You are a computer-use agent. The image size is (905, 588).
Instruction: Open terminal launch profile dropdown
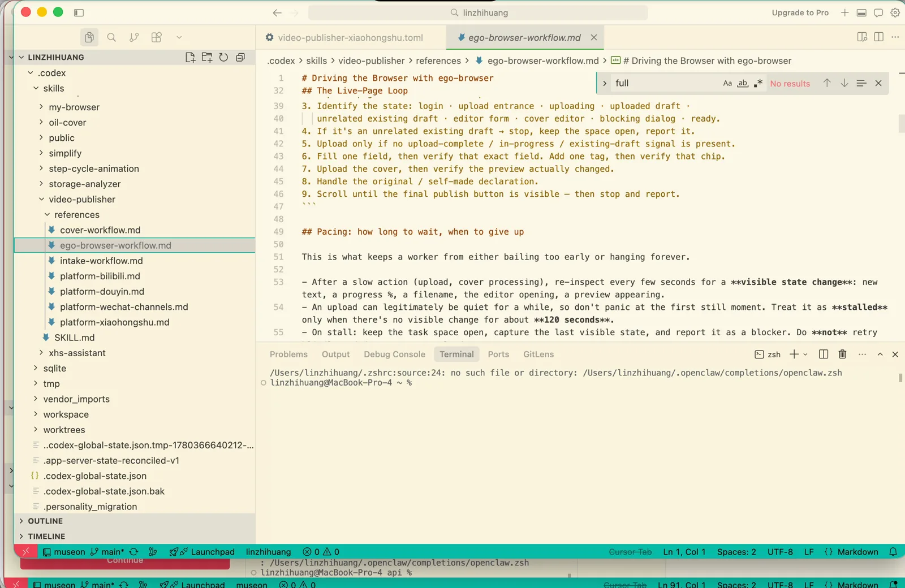click(805, 354)
